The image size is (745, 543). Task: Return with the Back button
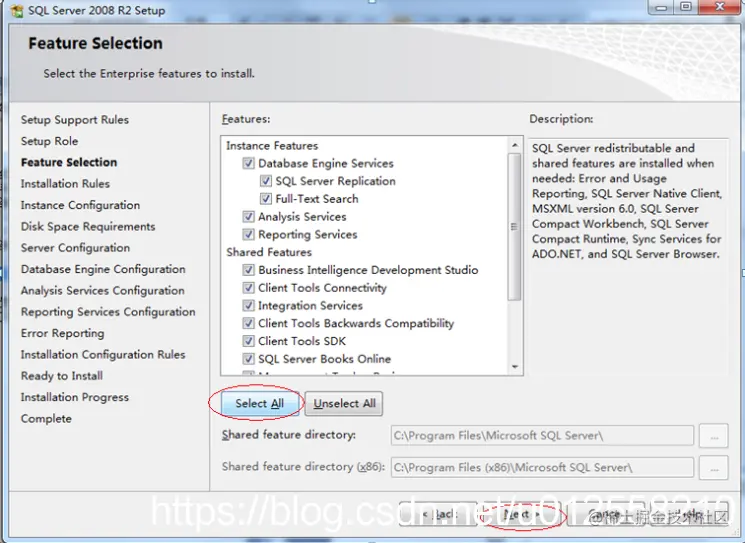[439, 514]
